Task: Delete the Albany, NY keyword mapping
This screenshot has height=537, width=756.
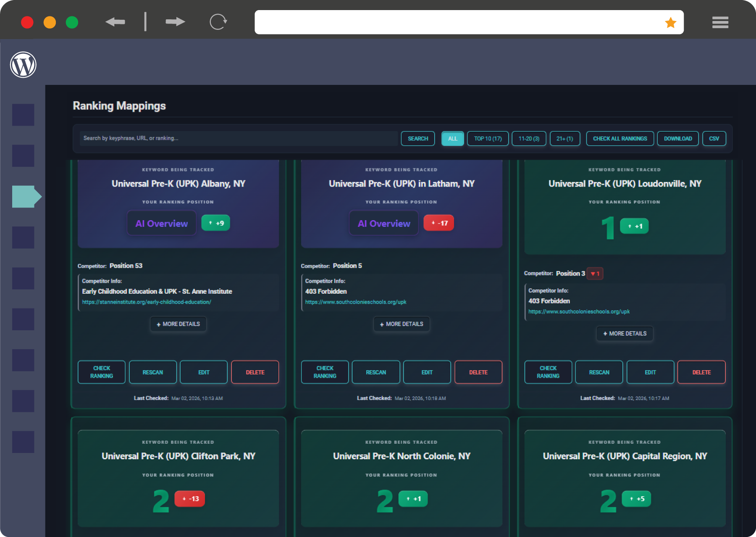Action: click(x=255, y=372)
